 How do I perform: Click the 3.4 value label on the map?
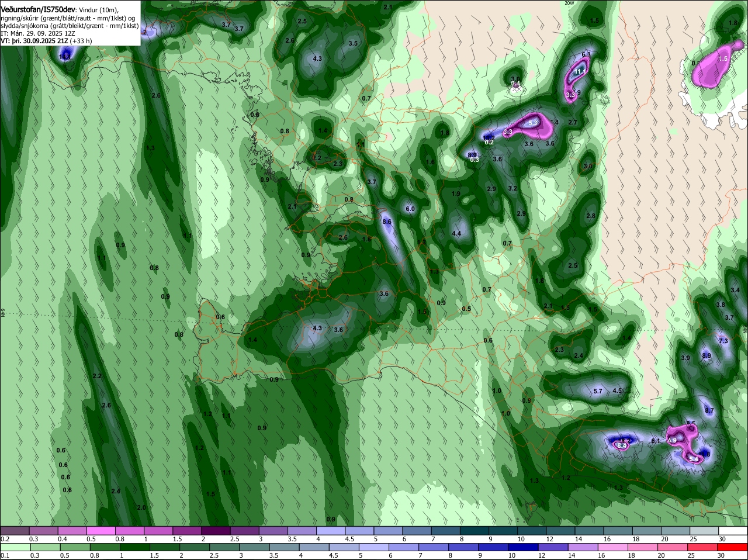tap(735, 290)
